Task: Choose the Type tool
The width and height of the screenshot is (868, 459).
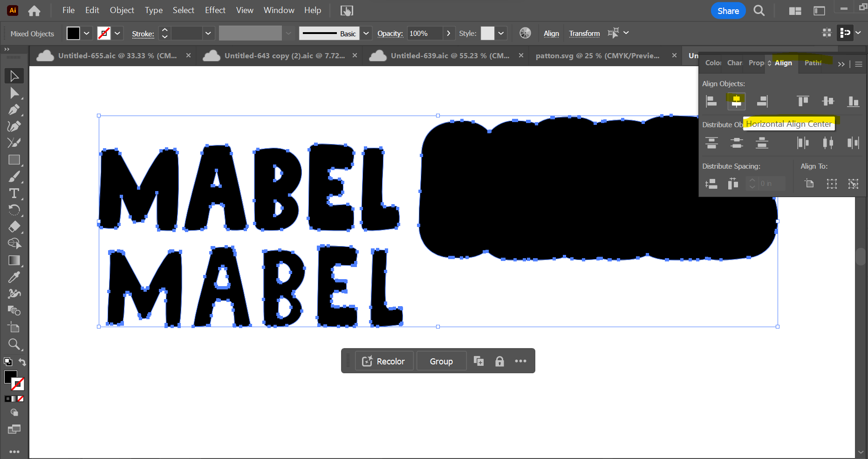Action: [14, 193]
